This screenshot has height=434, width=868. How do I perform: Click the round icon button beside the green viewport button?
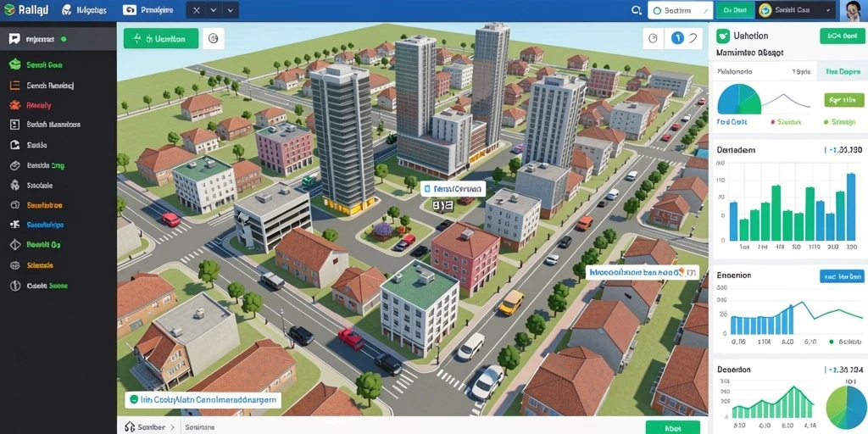click(x=214, y=38)
